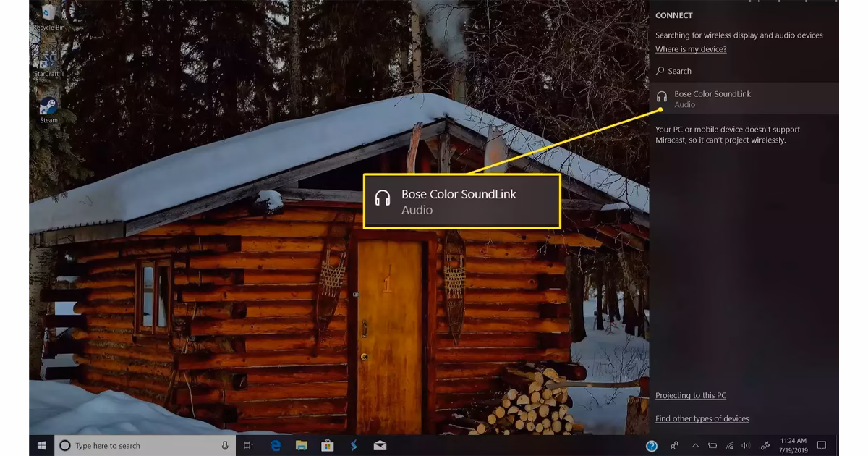Open the Windows Ink Workspace pen icon
This screenshot has width=868, height=456.
(765, 446)
